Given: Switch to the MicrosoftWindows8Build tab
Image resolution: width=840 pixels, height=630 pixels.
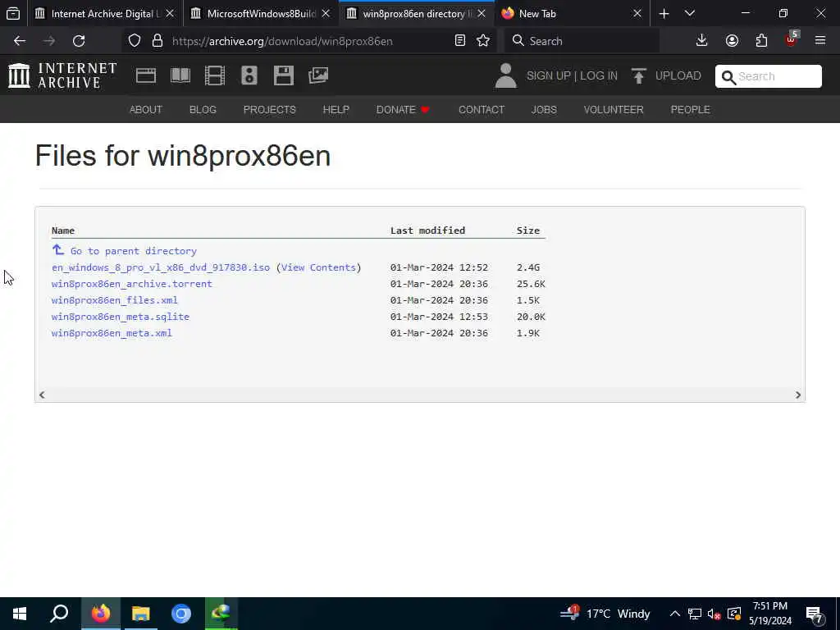Looking at the screenshot, I should tap(261, 14).
